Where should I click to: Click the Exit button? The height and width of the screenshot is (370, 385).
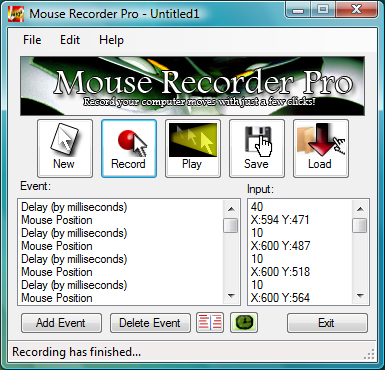[327, 323]
